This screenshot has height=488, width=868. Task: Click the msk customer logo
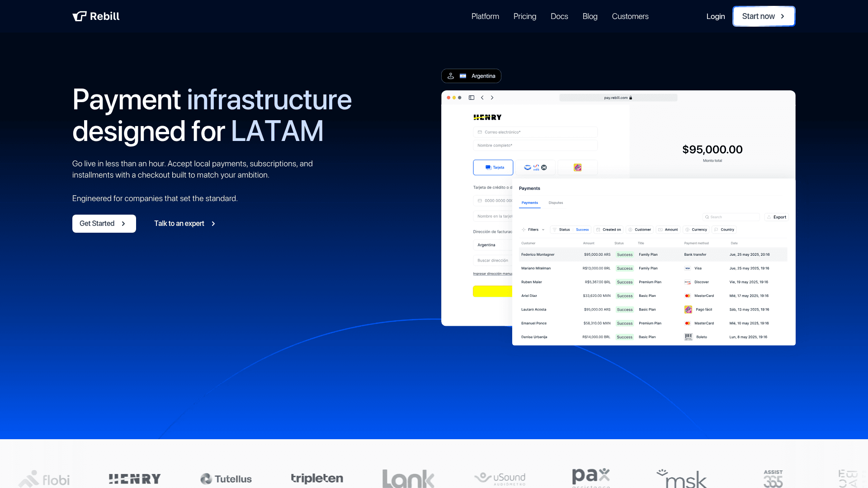[681, 479]
